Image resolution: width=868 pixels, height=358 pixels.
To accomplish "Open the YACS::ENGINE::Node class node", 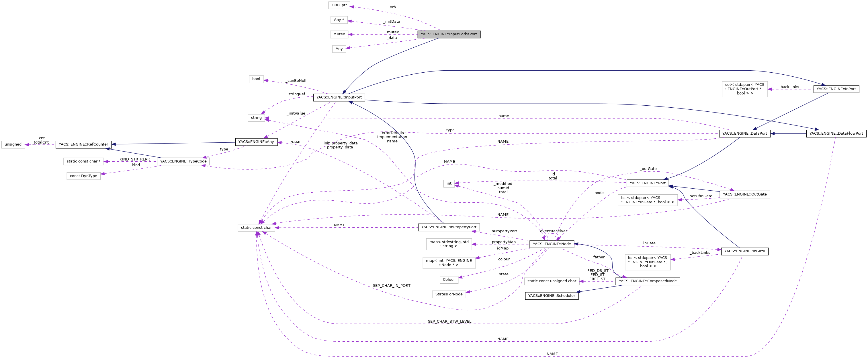I will click(552, 244).
